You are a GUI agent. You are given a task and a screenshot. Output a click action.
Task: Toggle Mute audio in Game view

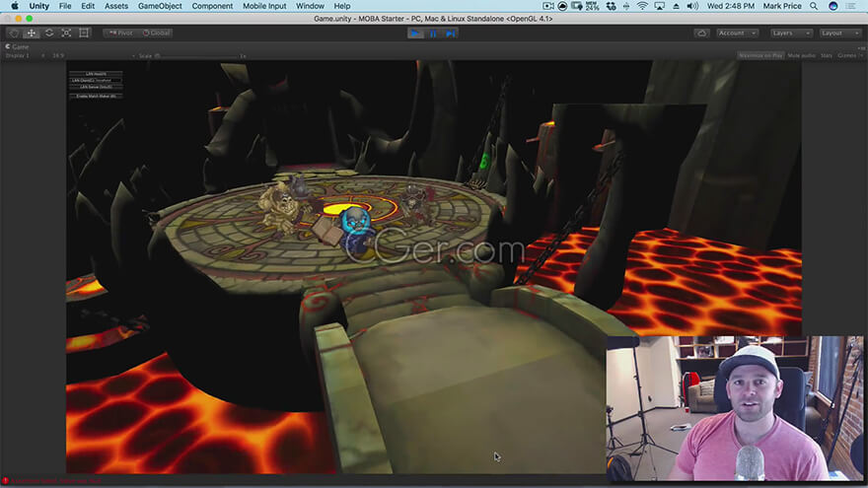click(x=801, y=56)
